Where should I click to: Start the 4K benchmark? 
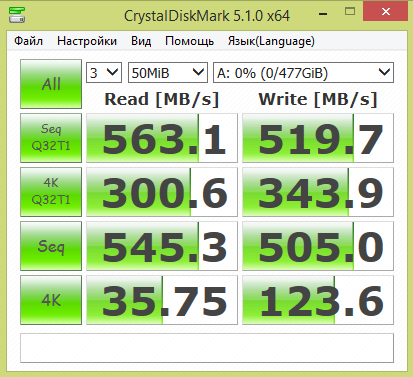[51, 300]
